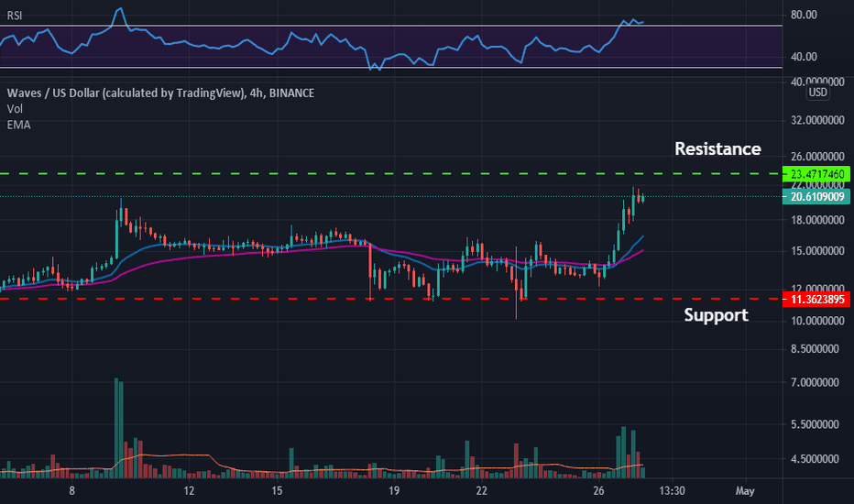
Task: Click the Resistance text annotation
Action: click(x=717, y=148)
